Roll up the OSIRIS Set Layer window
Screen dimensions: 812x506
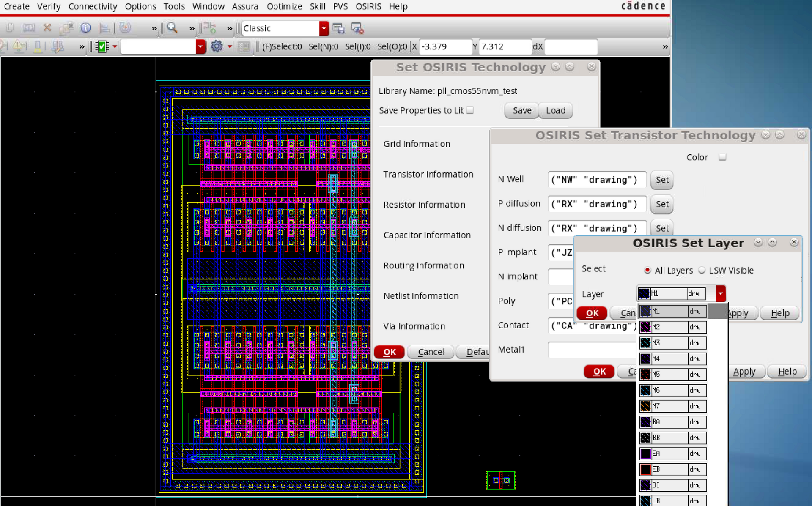[772, 242]
